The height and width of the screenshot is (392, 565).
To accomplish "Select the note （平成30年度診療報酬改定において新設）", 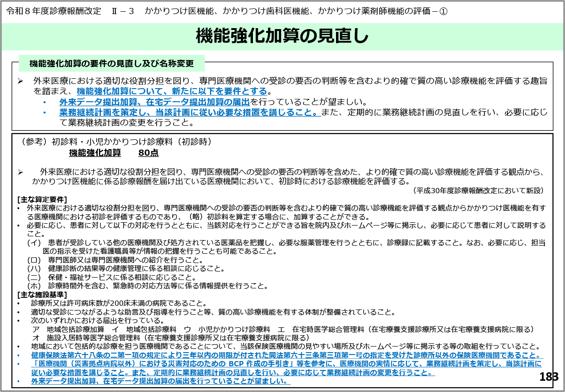I will coord(478,190).
